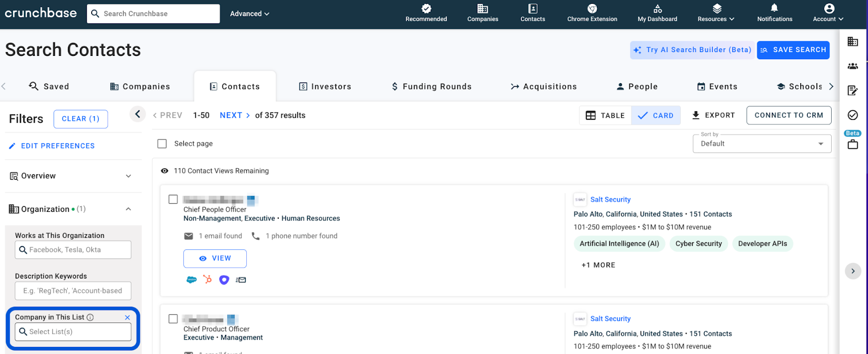Image resolution: width=868 pixels, height=354 pixels.
Task: Go to My Dashboard
Action: pos(658,14)
